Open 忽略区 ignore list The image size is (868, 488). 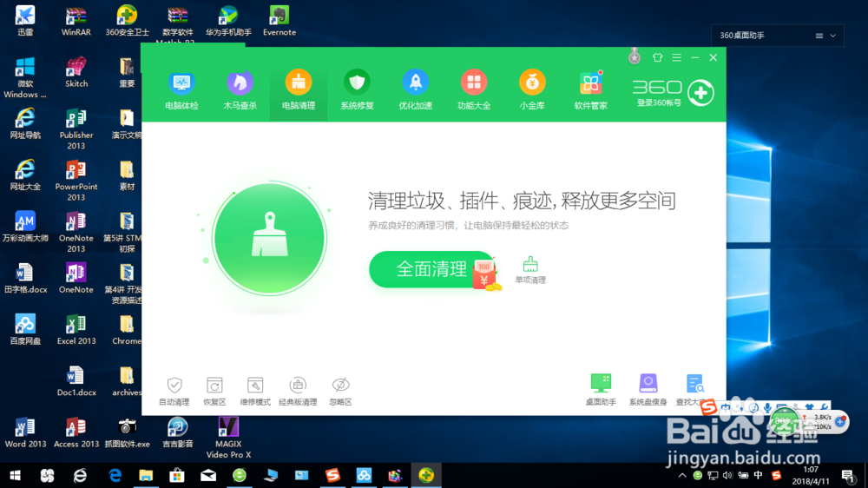(340, 391)
